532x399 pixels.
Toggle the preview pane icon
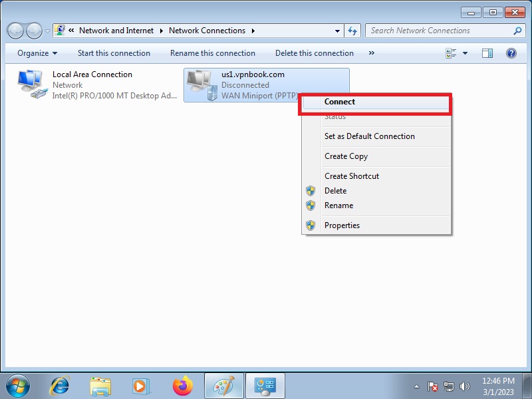[x=487, y=53]
